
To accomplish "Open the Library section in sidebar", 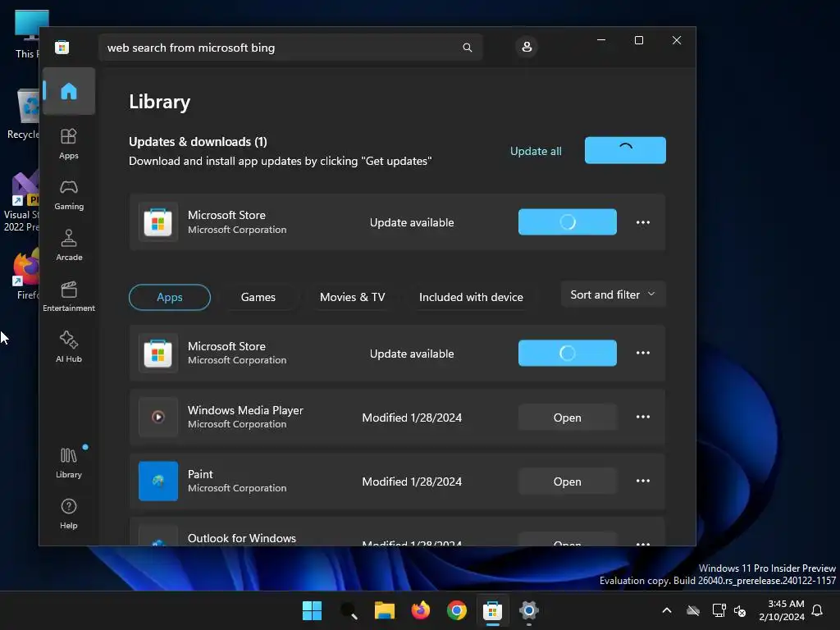I will click(69, 463).
